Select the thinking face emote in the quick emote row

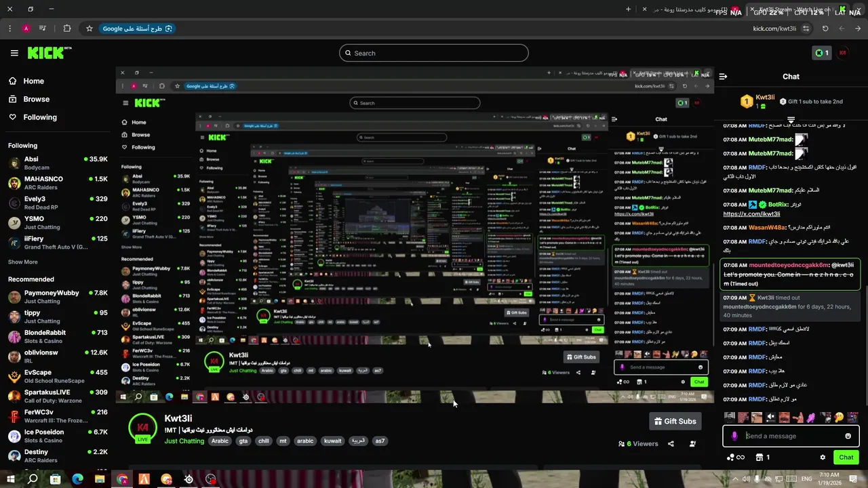[x=839, y=418]
